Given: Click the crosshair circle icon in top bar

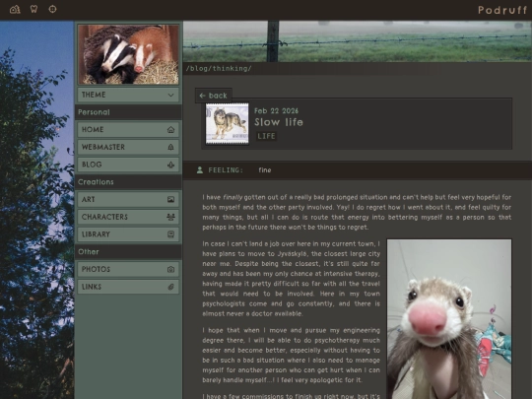Looking at the screenshot, I should coord(52,9).
